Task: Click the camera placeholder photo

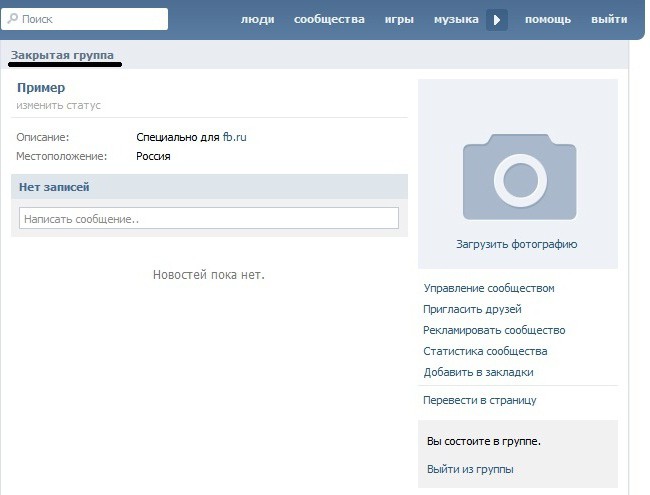Action: coord(519,177)
